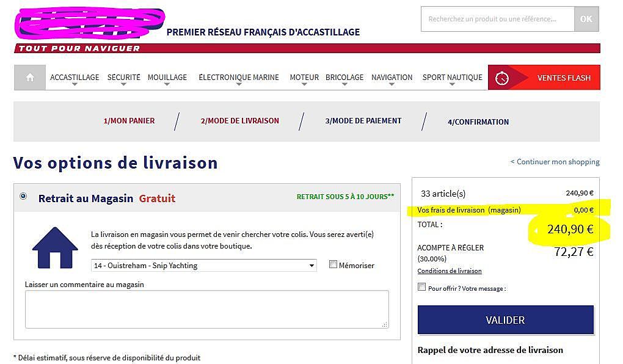Open the store selection dropdown Ouistreham
The width and height of the screenshot is (623, 364).
(x=203, y=266)
